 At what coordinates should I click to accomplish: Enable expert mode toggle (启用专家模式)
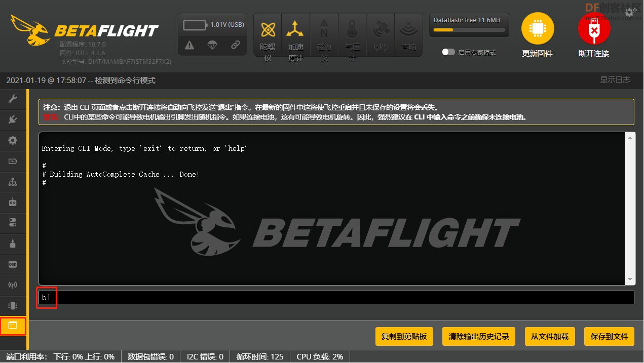tap(448, 52)
